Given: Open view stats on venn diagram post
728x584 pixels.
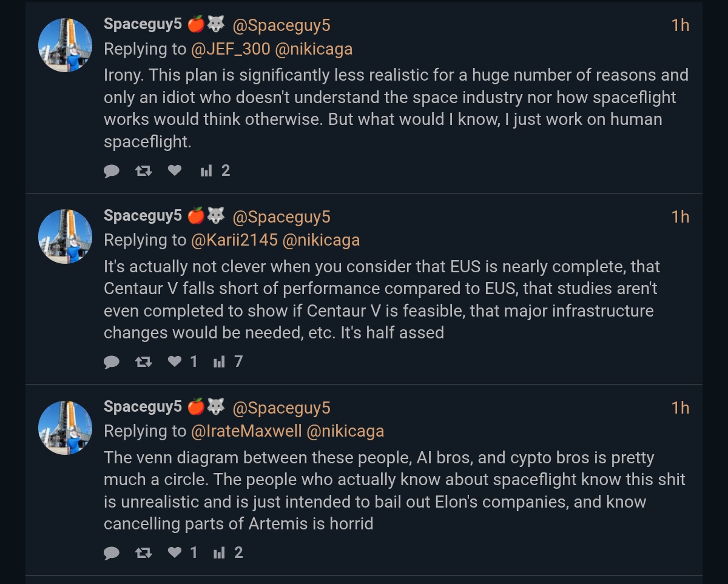Looking at the screenshot, I should pos(219,553).
